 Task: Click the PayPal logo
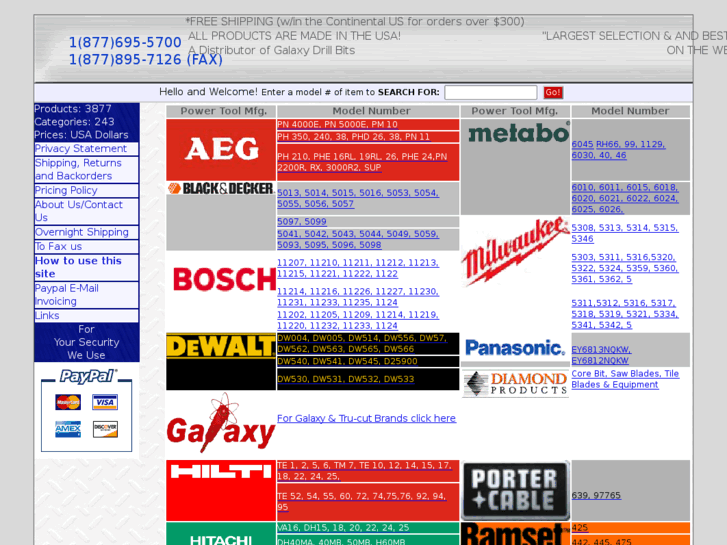(x=87, y=376)
